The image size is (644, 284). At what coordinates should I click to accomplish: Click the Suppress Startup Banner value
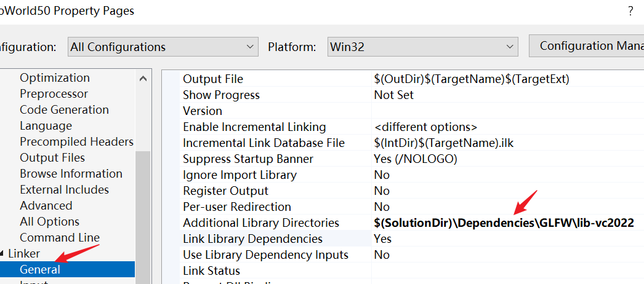[x=416, y=159]
